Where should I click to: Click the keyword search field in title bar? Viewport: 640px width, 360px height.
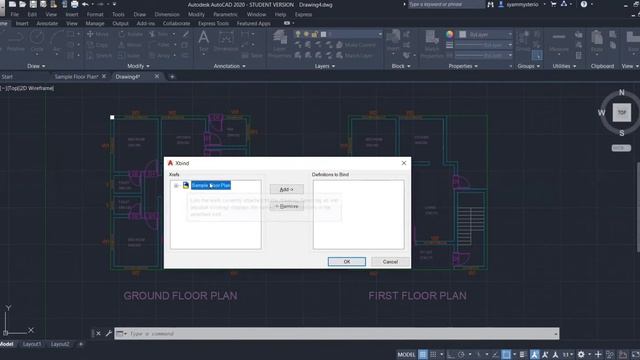click(446, 4)
